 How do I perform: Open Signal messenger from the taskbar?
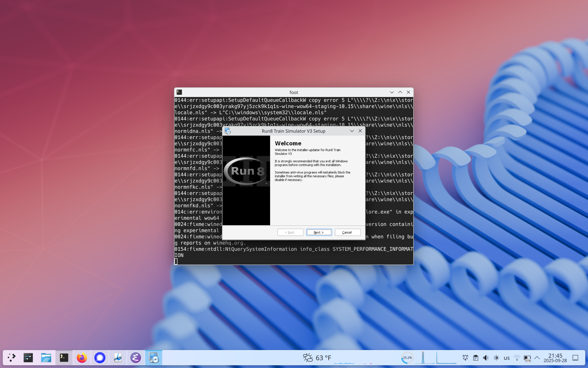[100, 357]
